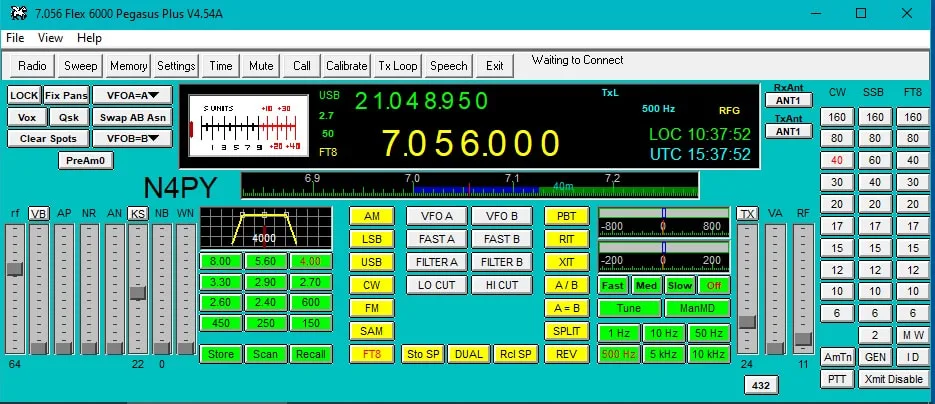The height and width of the screenshot is (404, 935).
Task: Start a Sweep from the toolbar
Action: pos(81,66)
